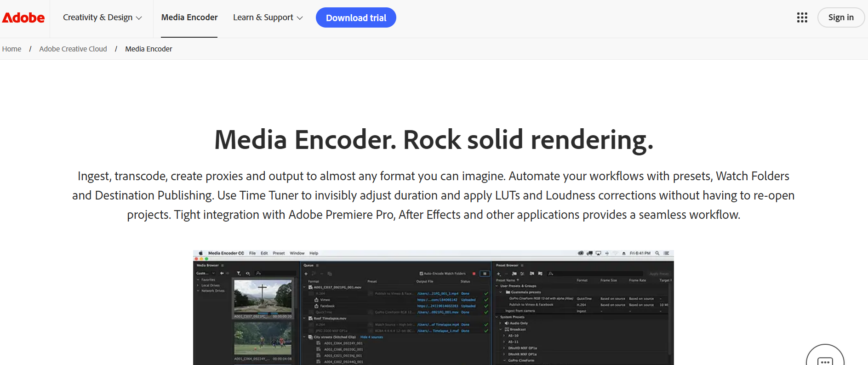The image size is (868, 365).
Task: Click the Queue panel Add Source plus icon
Action: [x=306, y=274]
